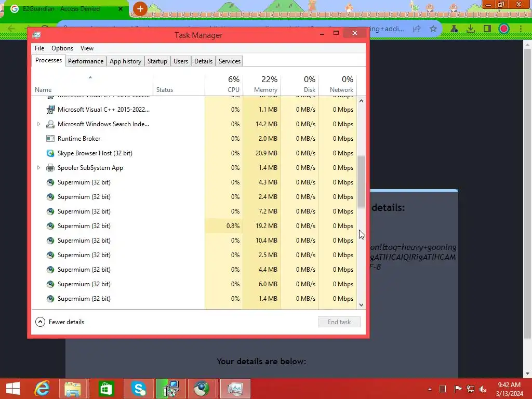Switch to the Users tab

coord(180,61)
